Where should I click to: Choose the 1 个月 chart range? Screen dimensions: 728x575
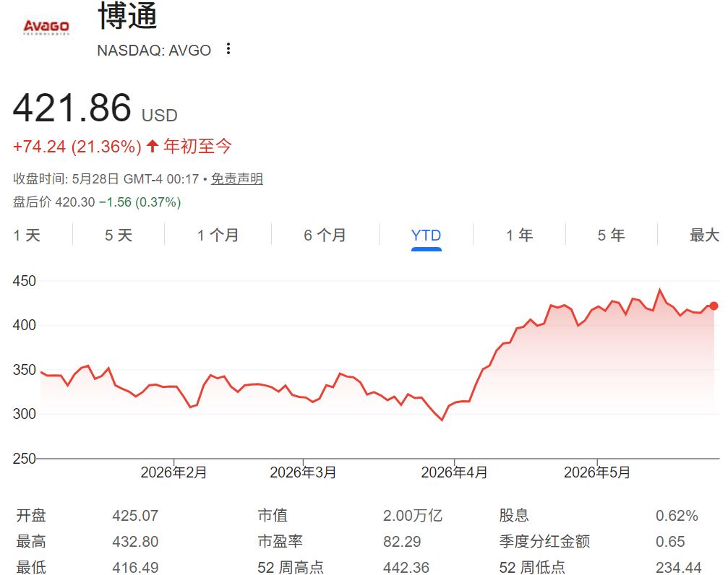click(218, 235)
